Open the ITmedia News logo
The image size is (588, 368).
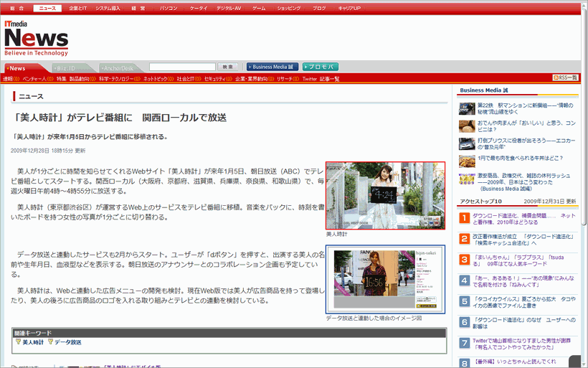pos(36,38)
